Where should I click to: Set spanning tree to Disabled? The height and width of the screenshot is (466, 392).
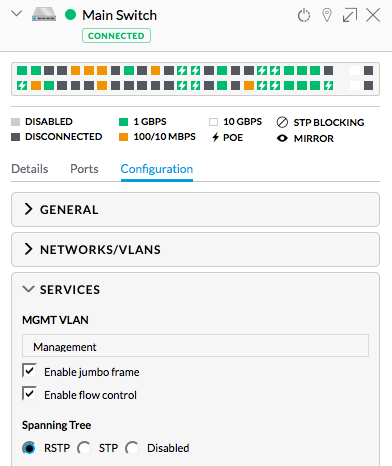pos(132,448)
